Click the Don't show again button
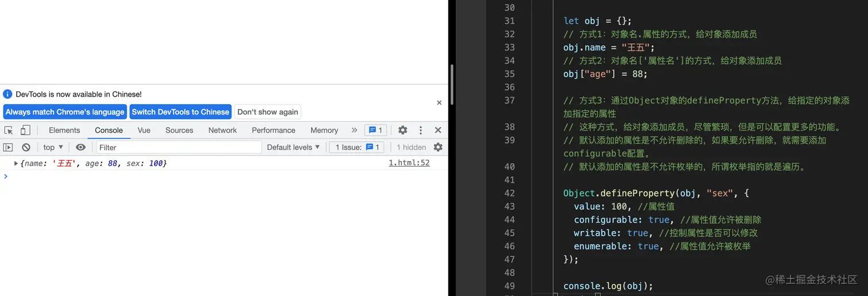 pos(268,112)
